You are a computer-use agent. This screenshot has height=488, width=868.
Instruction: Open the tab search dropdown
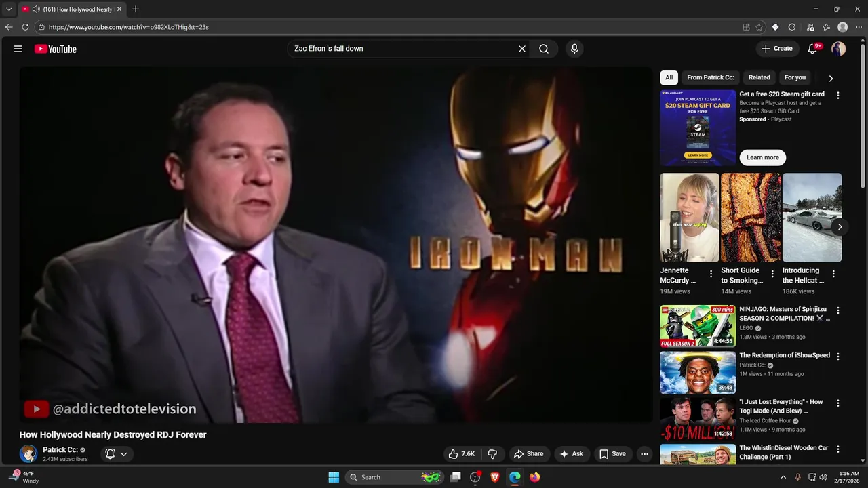9,9
